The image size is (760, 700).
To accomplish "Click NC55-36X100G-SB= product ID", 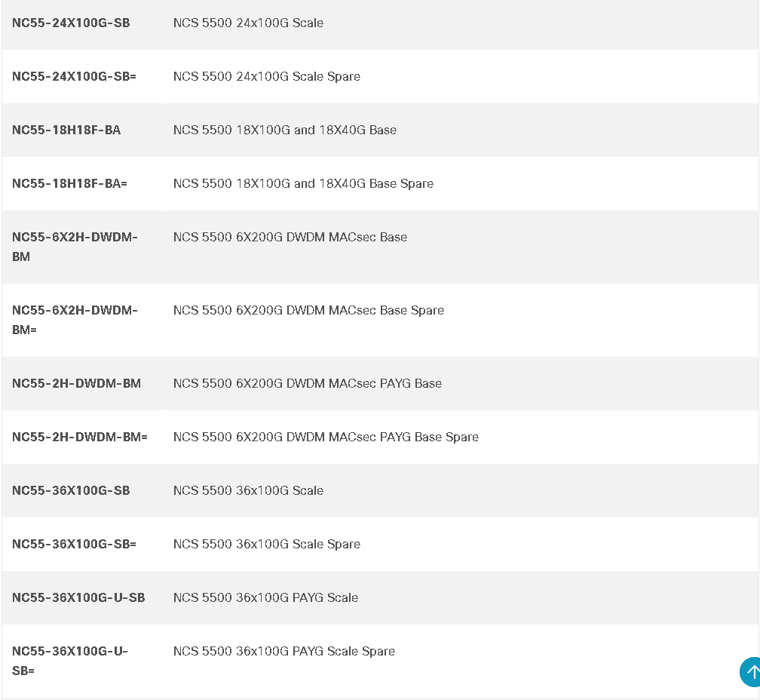I will click(74, 544).
